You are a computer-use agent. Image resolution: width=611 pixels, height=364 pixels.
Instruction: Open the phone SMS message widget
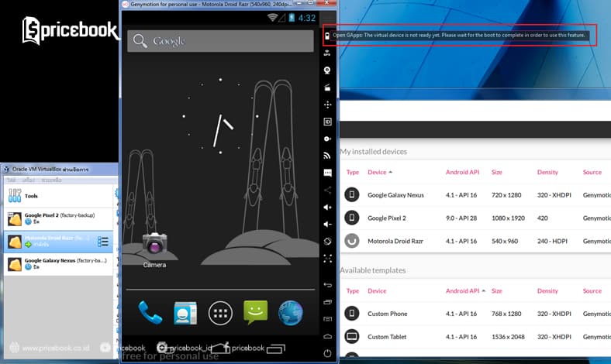click(x=327, y=173)
